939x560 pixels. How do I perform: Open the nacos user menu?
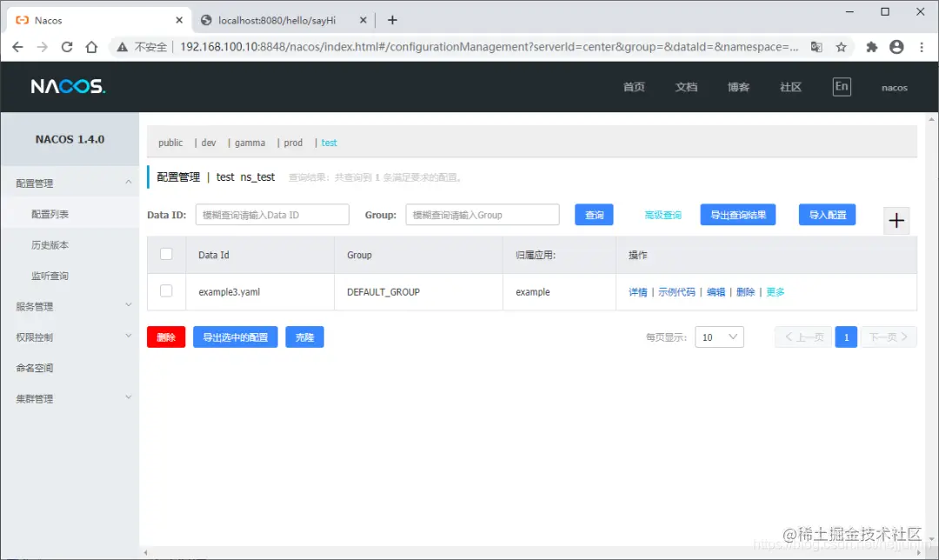[x=894, y=88]
